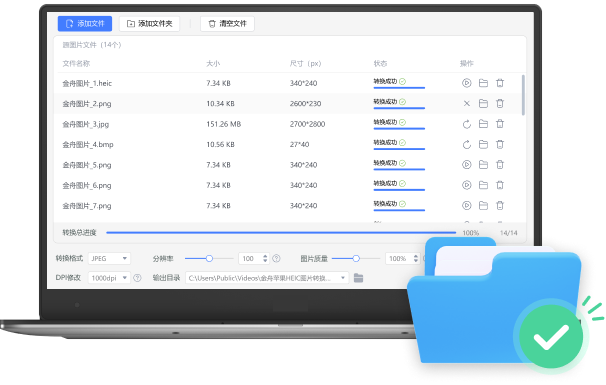Delete the 金舟图片_1.heic row
This screenshot has width=606, height=385.
point(500,83)
